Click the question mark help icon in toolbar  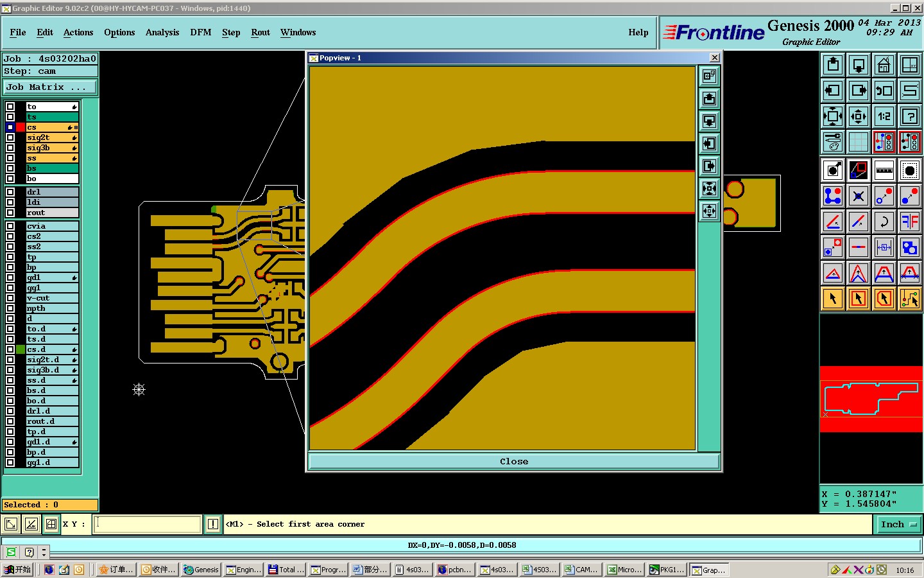910,116
